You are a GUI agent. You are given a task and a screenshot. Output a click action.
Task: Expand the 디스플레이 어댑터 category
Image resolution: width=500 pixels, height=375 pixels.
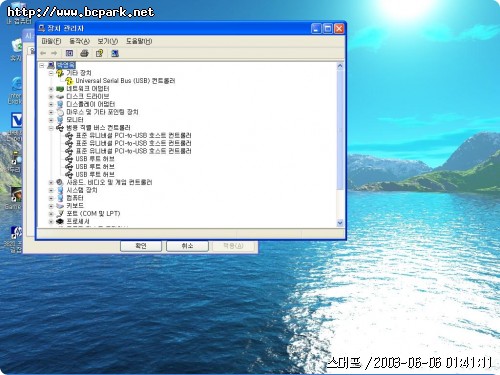coord(51,104)
